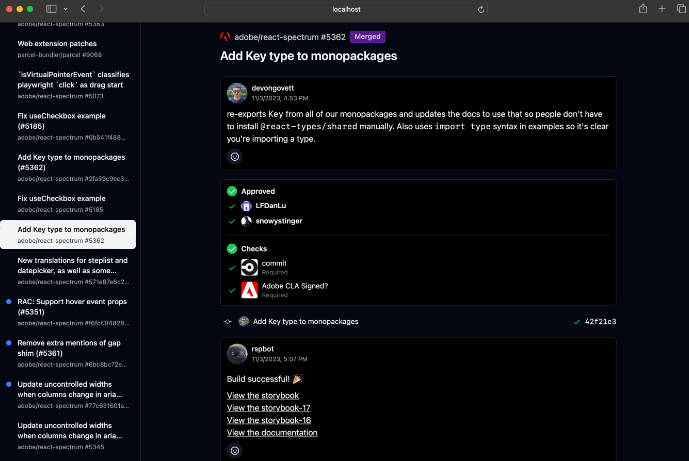Click the purple Merged status badge
Image resolution: width=689 pixels, height=461 pixels.
pyautogui.click(x=367, y=37)
